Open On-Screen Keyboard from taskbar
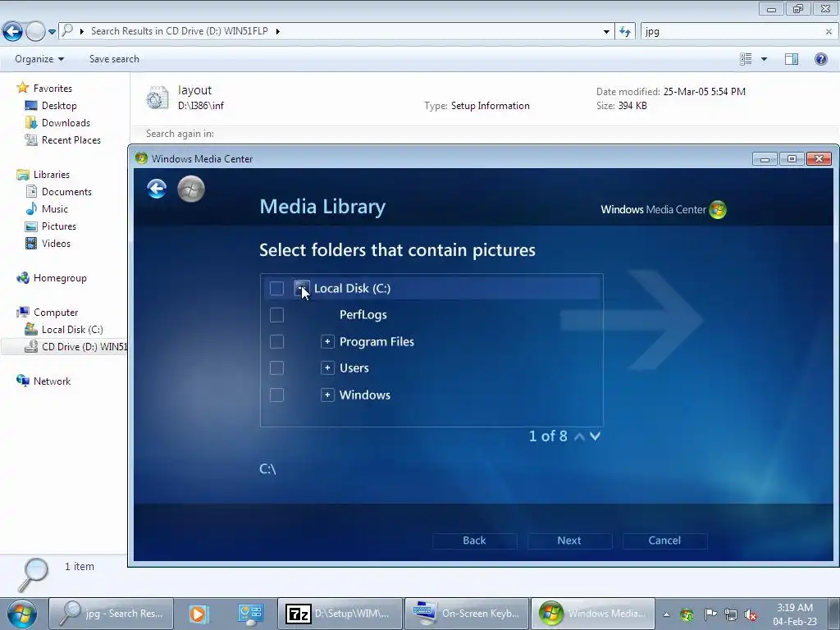 (x=467, y=614)
